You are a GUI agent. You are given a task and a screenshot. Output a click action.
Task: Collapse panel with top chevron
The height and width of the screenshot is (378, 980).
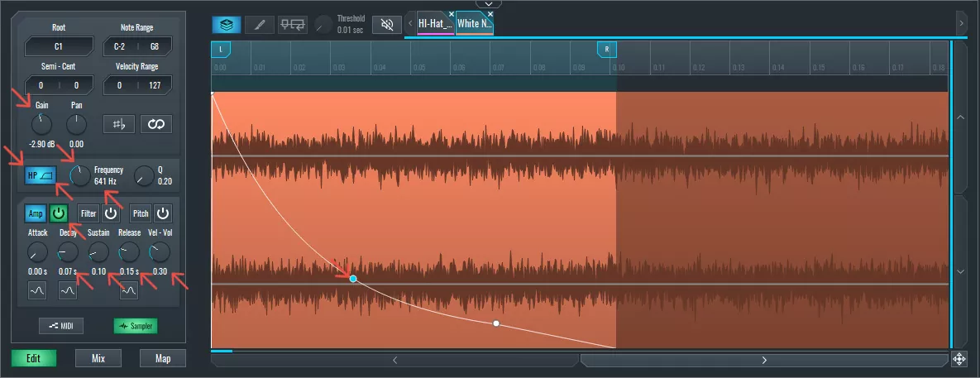click(488, 4)
